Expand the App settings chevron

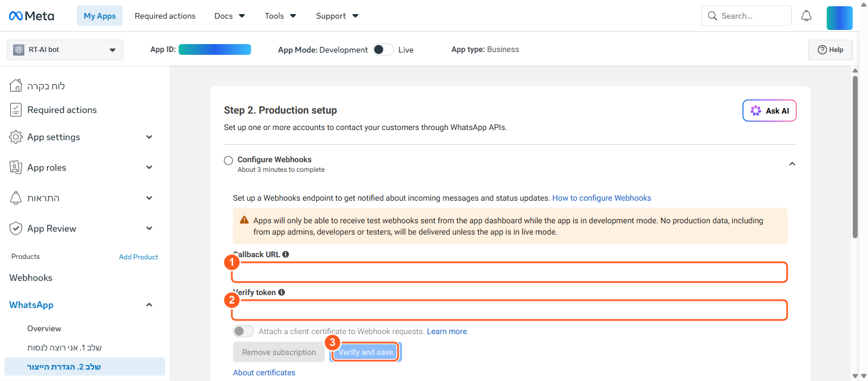tap(149, 137)
